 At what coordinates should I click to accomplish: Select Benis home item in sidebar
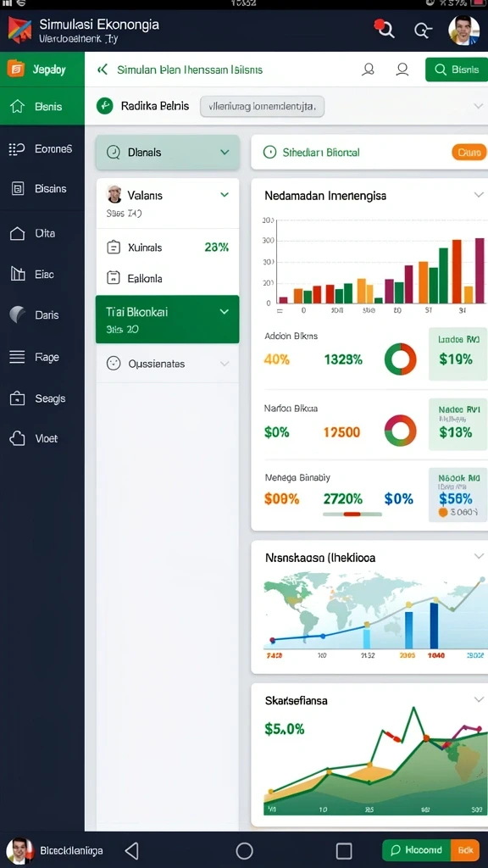point(42,106)
